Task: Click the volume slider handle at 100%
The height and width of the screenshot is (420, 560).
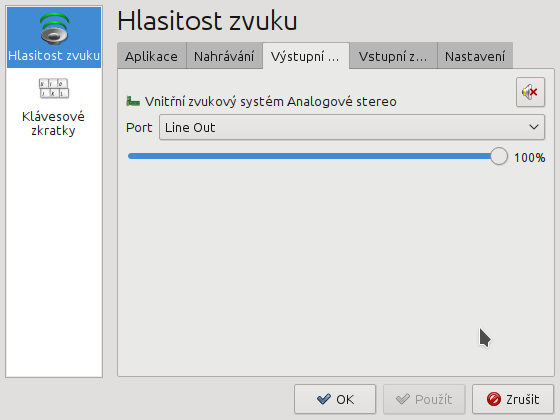Action: (499, 156)
